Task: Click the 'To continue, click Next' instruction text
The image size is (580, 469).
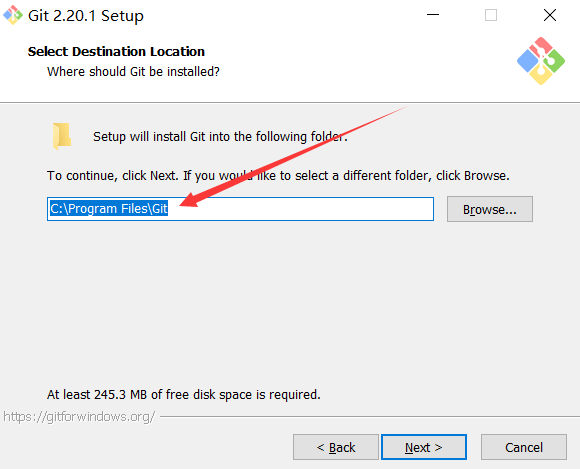Action: click(278, 175)
